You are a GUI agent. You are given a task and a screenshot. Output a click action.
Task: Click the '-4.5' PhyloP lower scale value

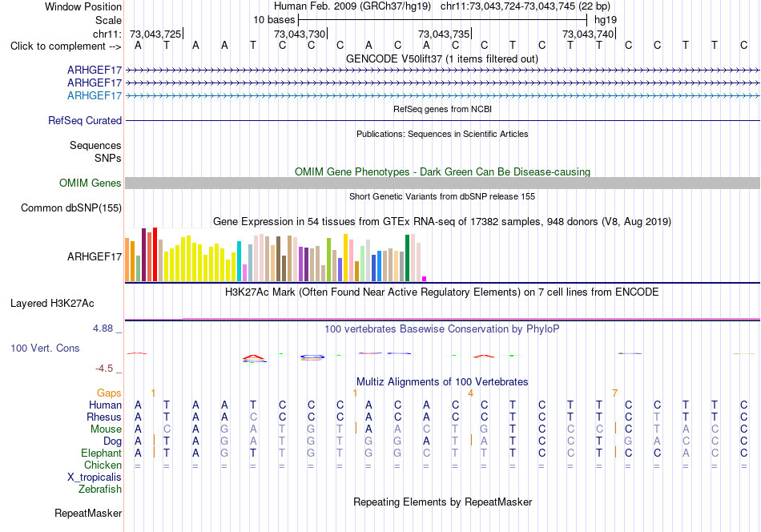(104, 369)
